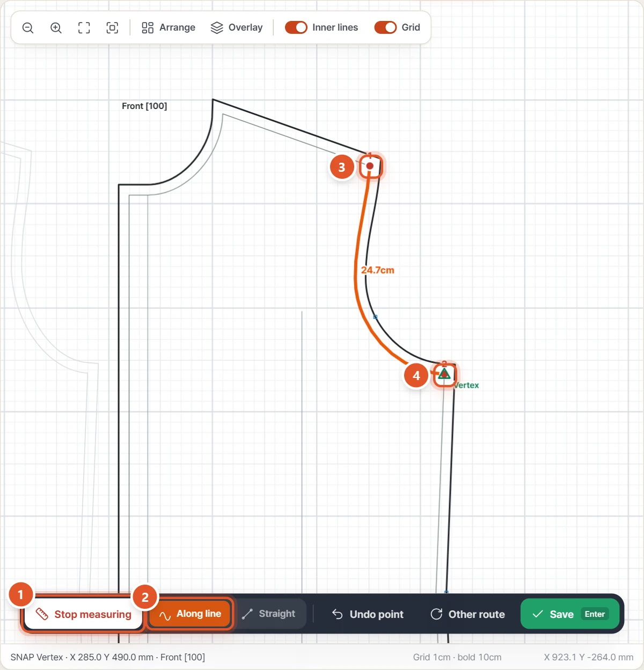
Task: Click the X 923.1 Y -264.0 mm cursor coordinates
Action: point(589,657)
